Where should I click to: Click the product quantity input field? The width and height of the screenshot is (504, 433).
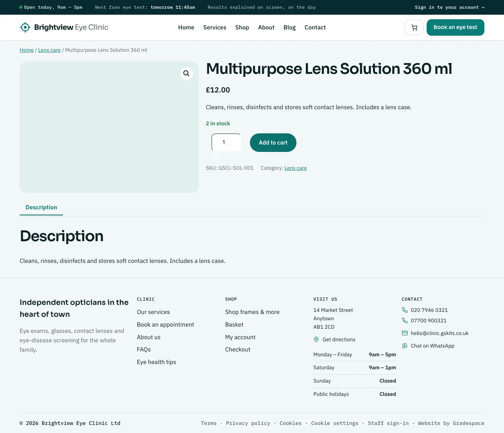226,142
